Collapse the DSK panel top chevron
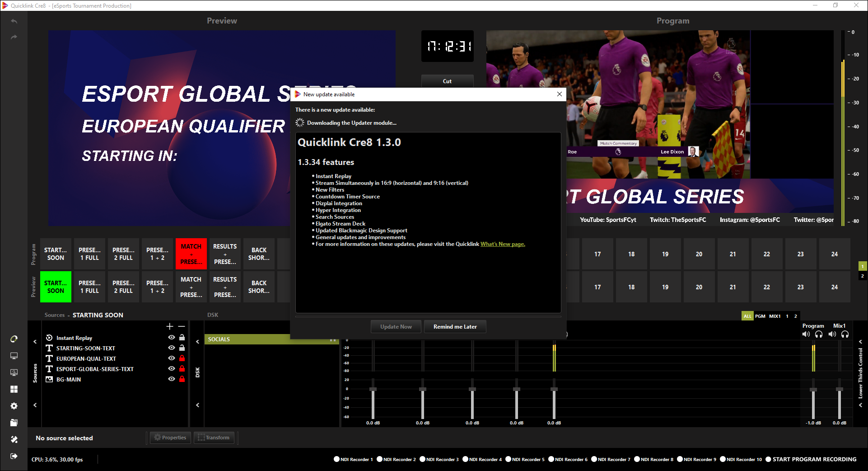The height and width of the screenshot is (471, 868). click(x=198, y=342)
